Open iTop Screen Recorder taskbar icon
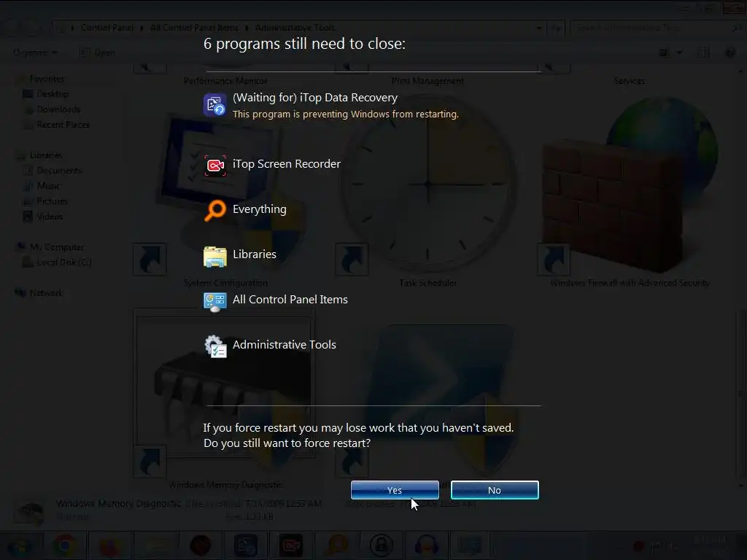This screenshot has height=560, width=747. point(291,545)
